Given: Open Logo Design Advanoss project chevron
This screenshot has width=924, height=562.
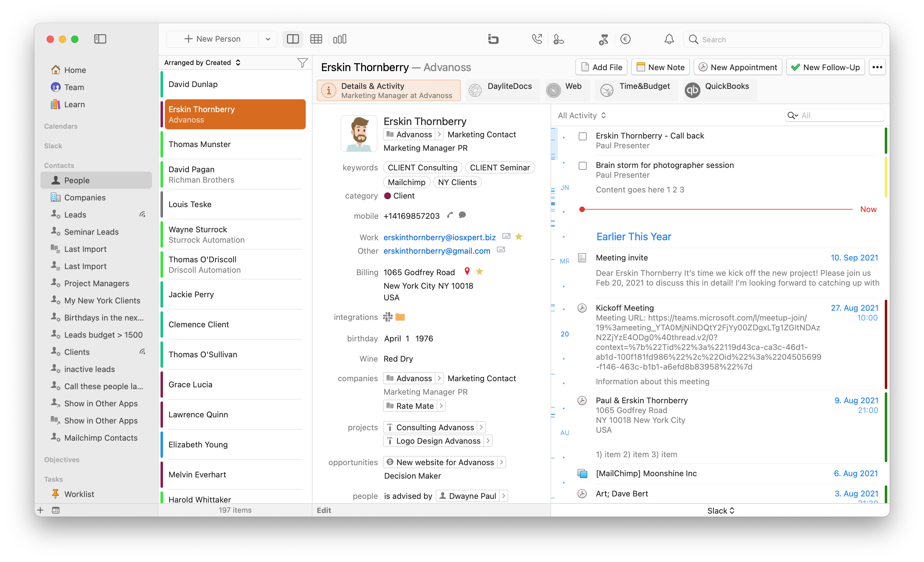Looking at the screenshot, I should click(488, 441).
